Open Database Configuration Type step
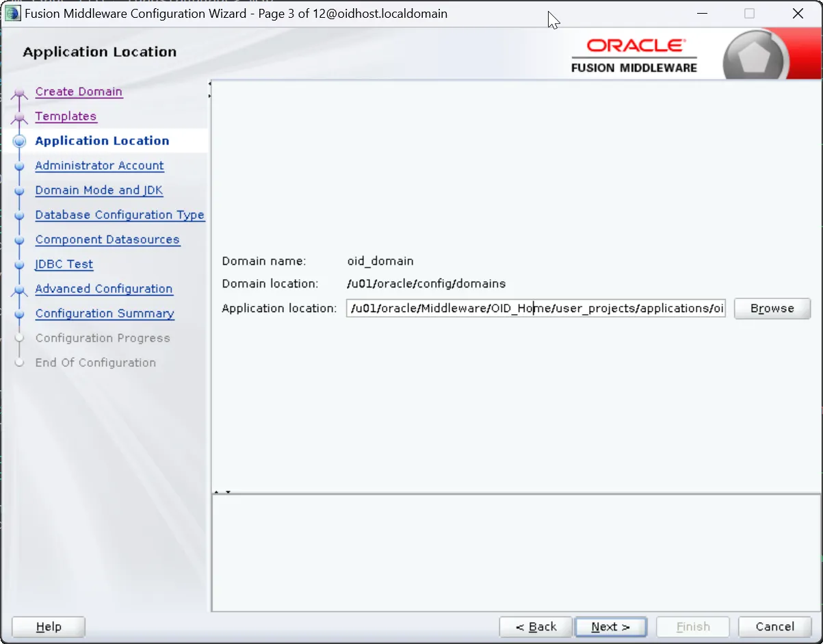This screenshot has width=823, height=644. click(120, 215)
